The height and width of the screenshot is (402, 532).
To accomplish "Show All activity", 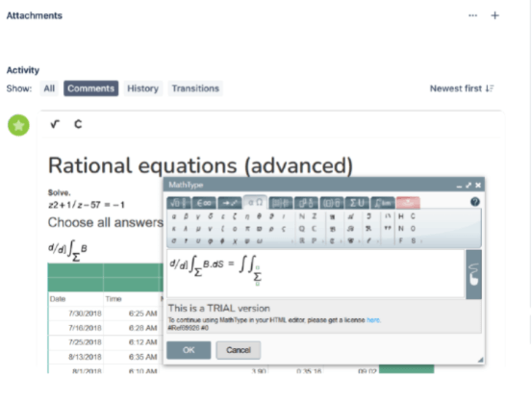I will coord(49,88).
